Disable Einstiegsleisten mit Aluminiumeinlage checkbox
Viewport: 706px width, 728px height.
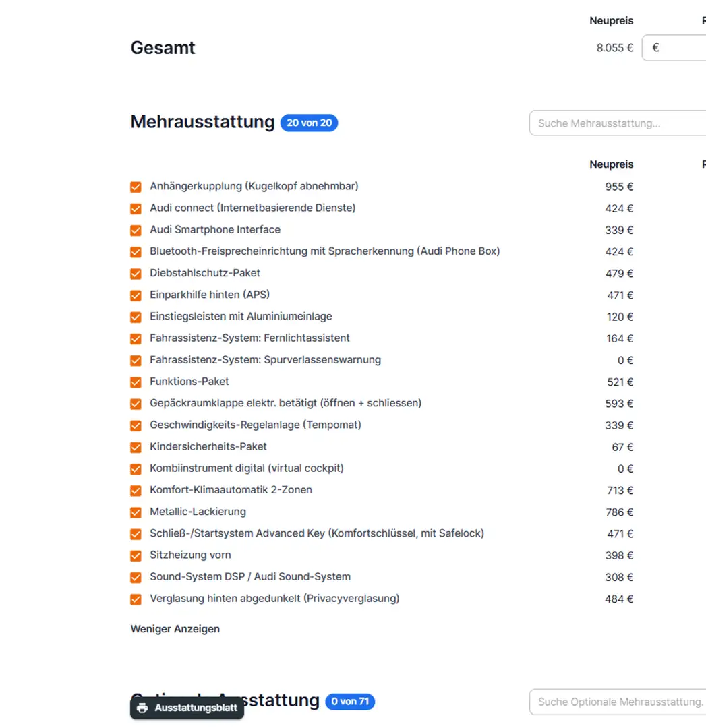(x=136, y=317)
